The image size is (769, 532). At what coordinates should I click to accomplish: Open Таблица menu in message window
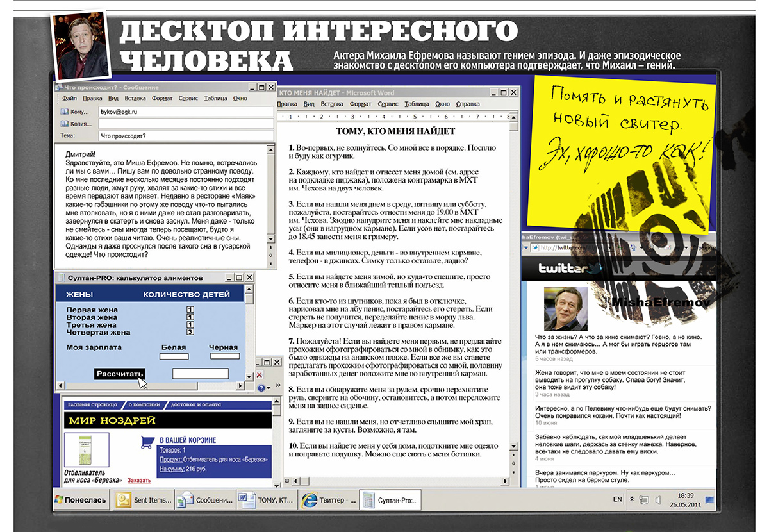click(x=216, y=99)
